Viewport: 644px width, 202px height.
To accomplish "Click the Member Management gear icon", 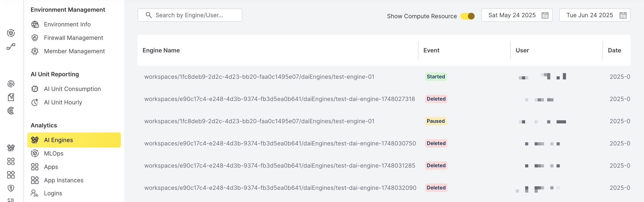I will tap(35, 51).
